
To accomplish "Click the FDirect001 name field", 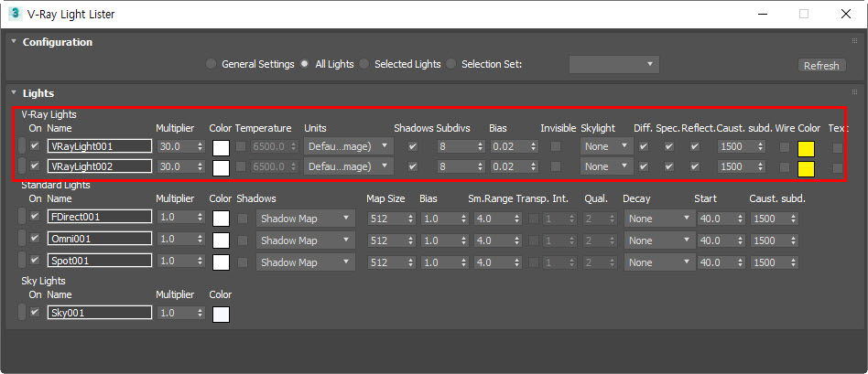I will point(100,217).
